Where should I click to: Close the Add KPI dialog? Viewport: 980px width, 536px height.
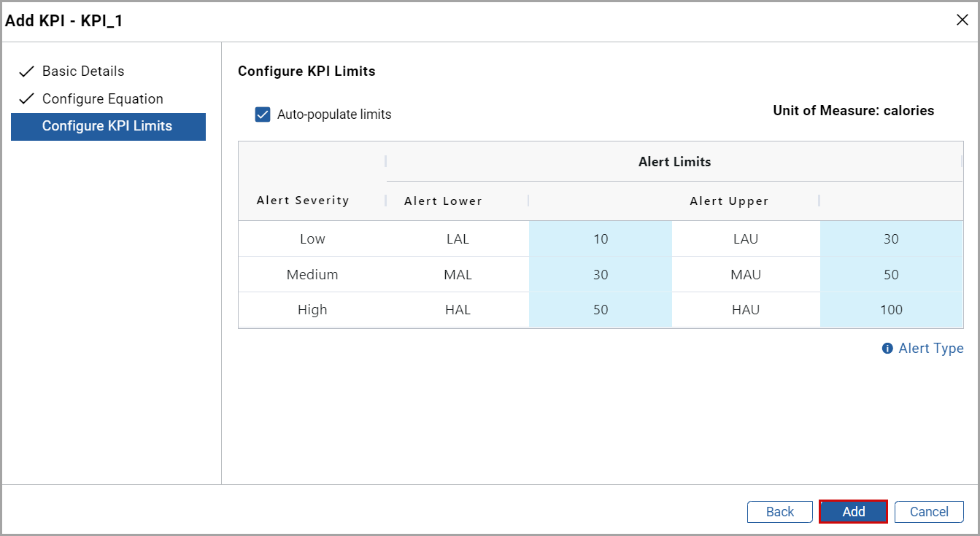(962, 20)
